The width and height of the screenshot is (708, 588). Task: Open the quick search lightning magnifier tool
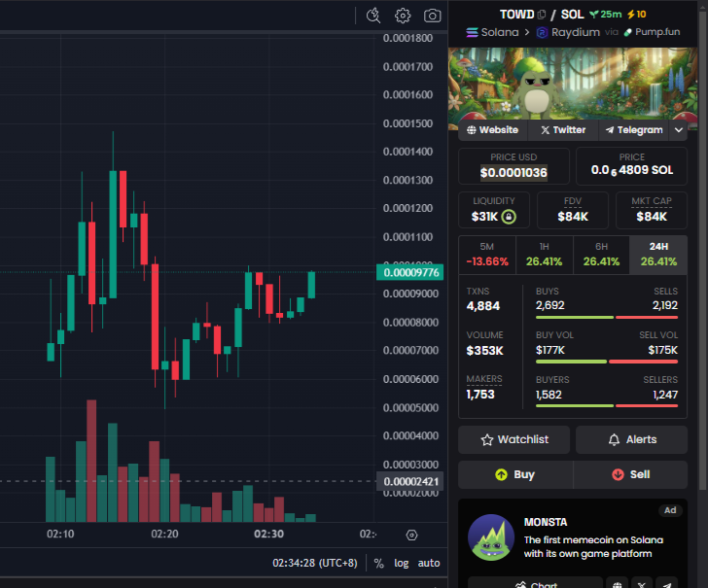tap(373, 16)
